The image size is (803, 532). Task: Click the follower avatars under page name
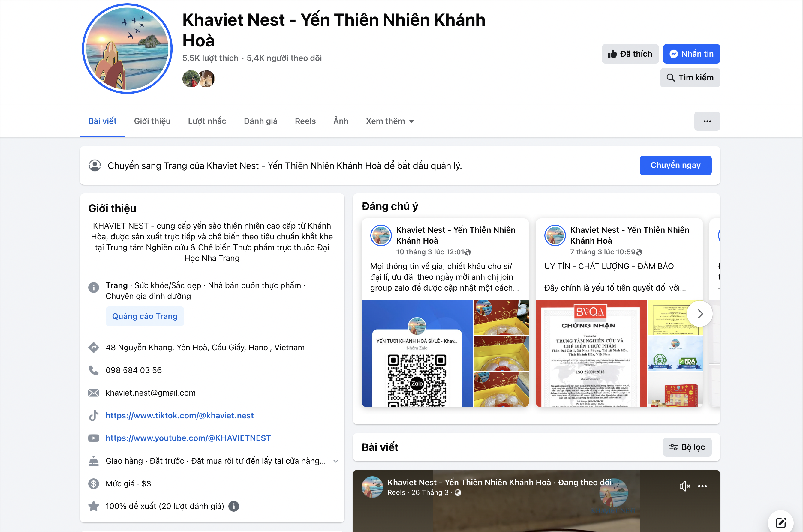[199, 79]
